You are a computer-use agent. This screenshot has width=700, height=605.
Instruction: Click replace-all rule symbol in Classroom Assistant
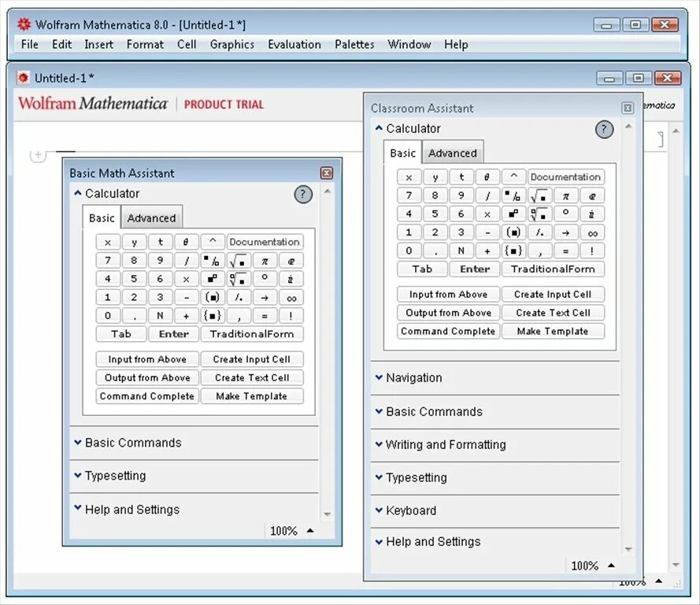coord(539,232)
